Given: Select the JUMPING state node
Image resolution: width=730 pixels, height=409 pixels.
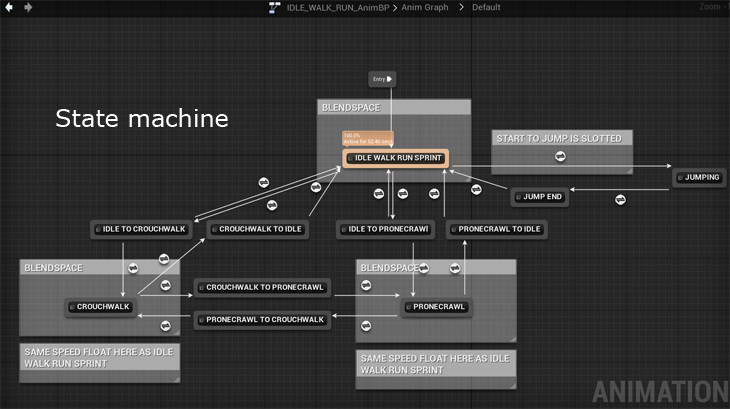Looking at the screenshot, I should coord(699,178).
